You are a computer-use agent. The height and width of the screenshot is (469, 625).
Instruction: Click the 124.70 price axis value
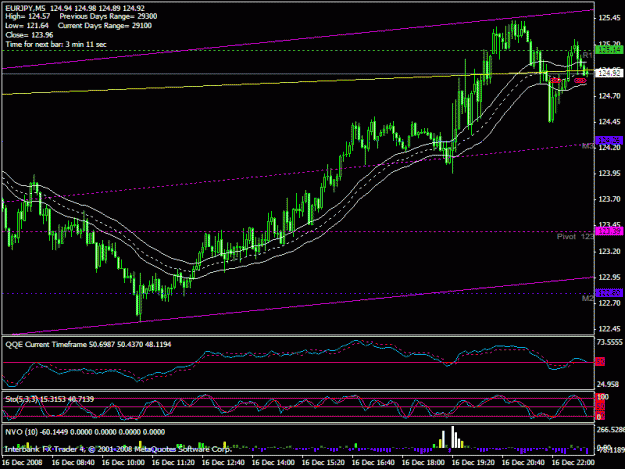click(x=609, y=96)
